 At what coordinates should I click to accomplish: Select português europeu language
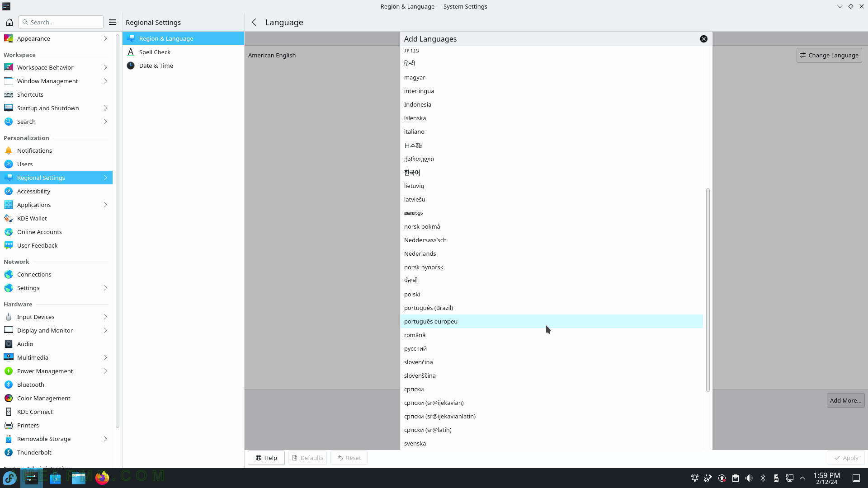(552, 321)
